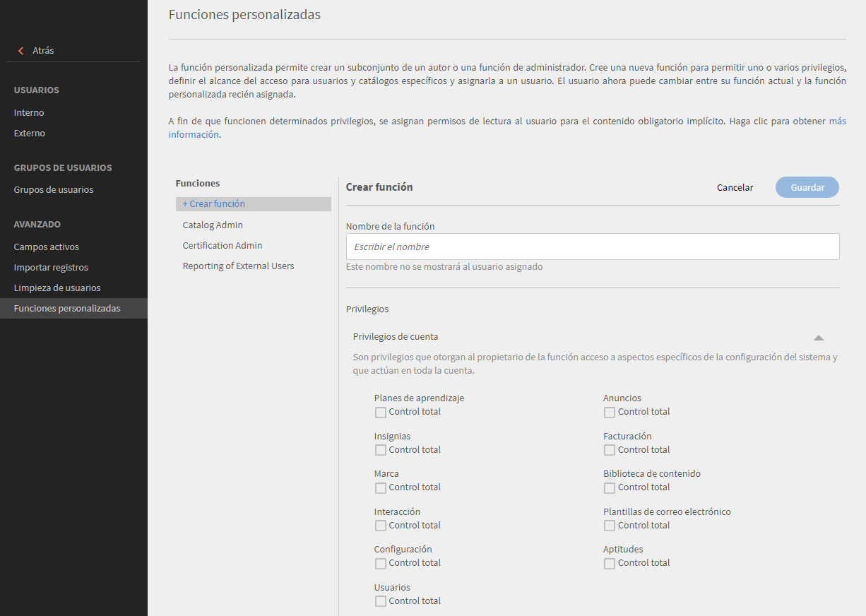The width and height of the screenshot is (866, 616).
Task: Toggle Biblioteca de contenido Control total
Action: (610, 488)
